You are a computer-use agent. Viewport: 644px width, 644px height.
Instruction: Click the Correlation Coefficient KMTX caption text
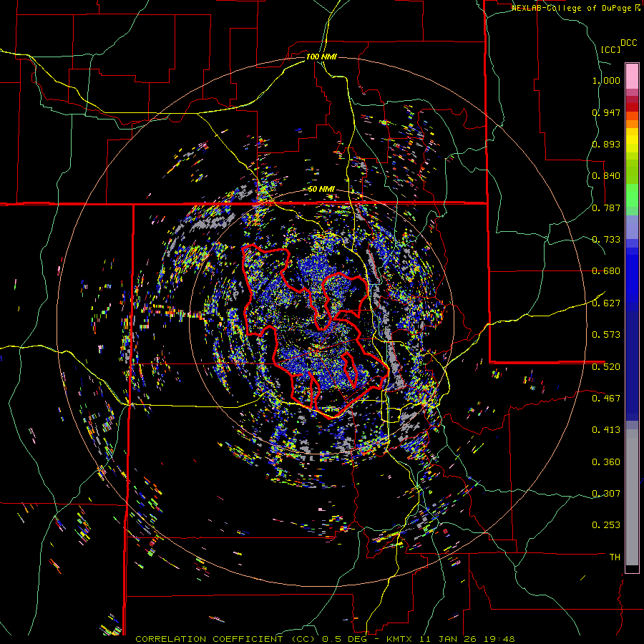325,639
